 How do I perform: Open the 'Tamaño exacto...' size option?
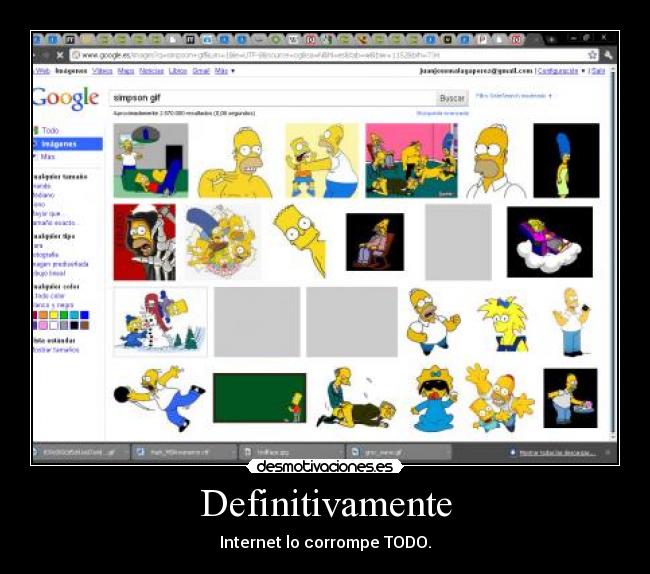click(54, 223)
